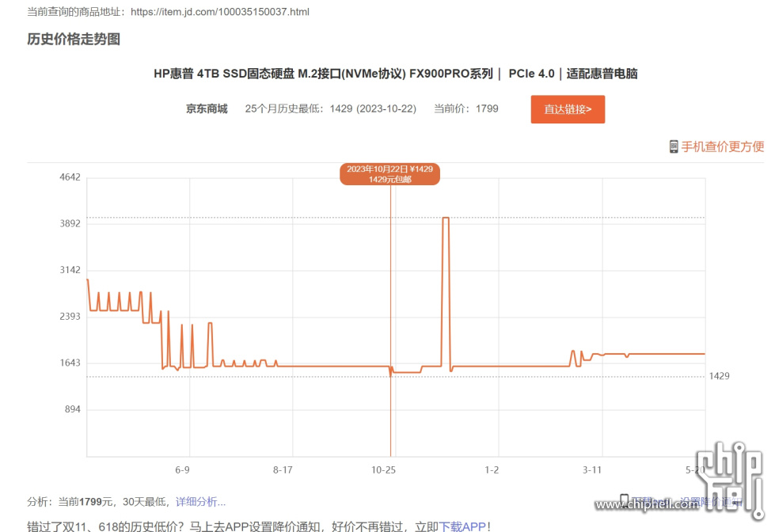Screen dimensions: 775x532
Task: Open the 手机查价更方便 link
Action: [x=722, y=146]
